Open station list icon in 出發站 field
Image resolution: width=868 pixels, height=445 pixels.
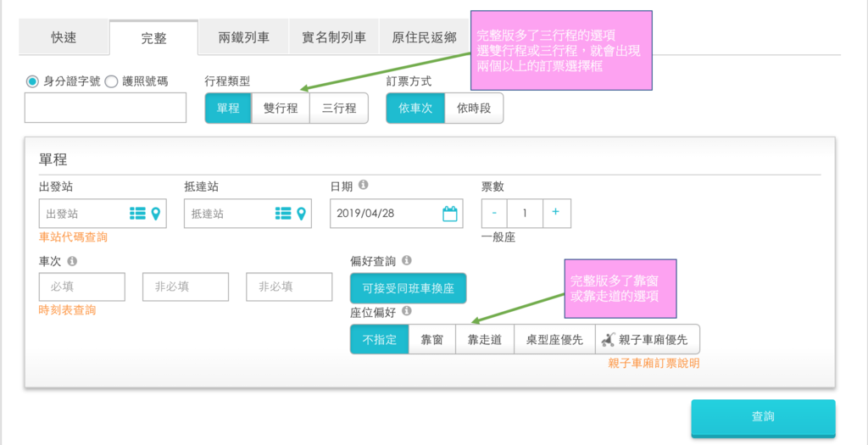(x=137, y=213)
